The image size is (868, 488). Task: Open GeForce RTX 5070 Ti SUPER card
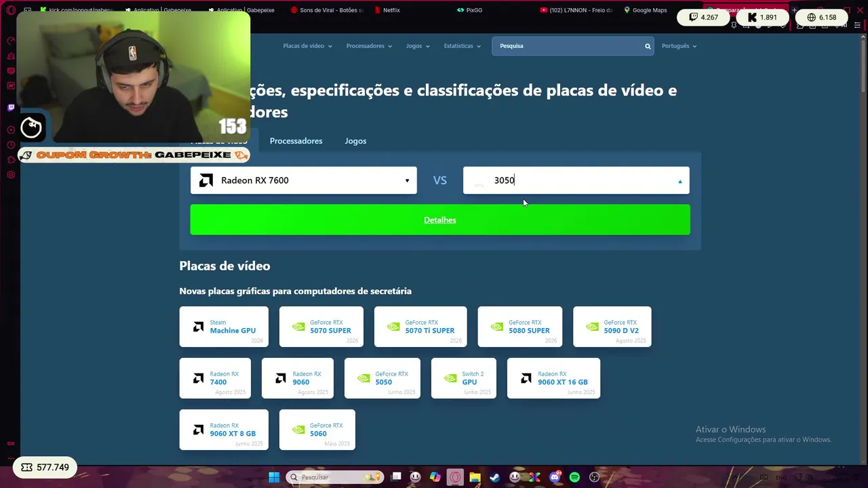point(420,327)
